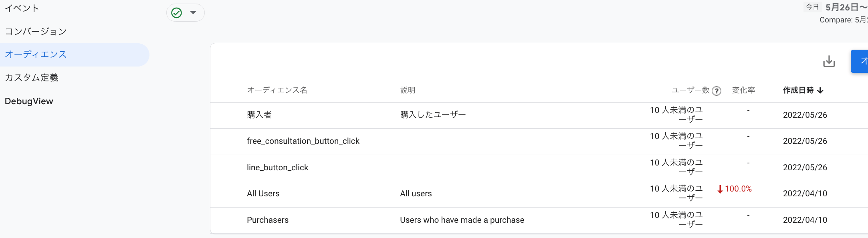This screenshot has width=868, height=238.
Task: Click the red down arrow 100.0% change
Action: [734, 189]
